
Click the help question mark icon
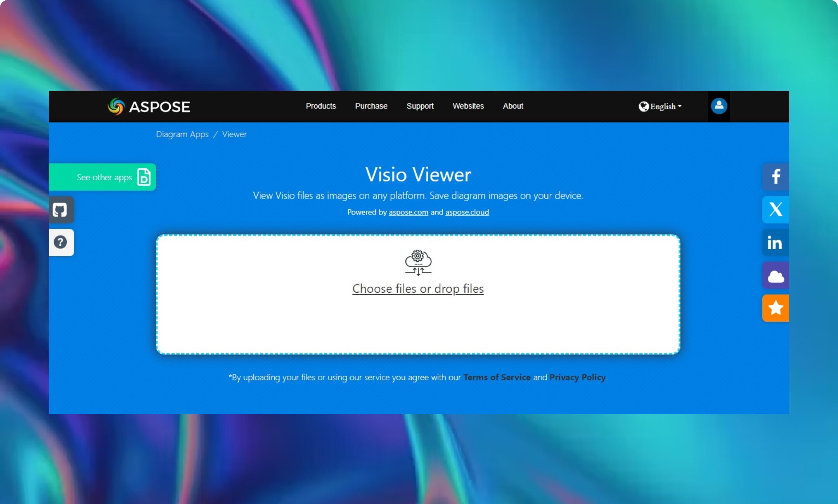tap(60, 242)
